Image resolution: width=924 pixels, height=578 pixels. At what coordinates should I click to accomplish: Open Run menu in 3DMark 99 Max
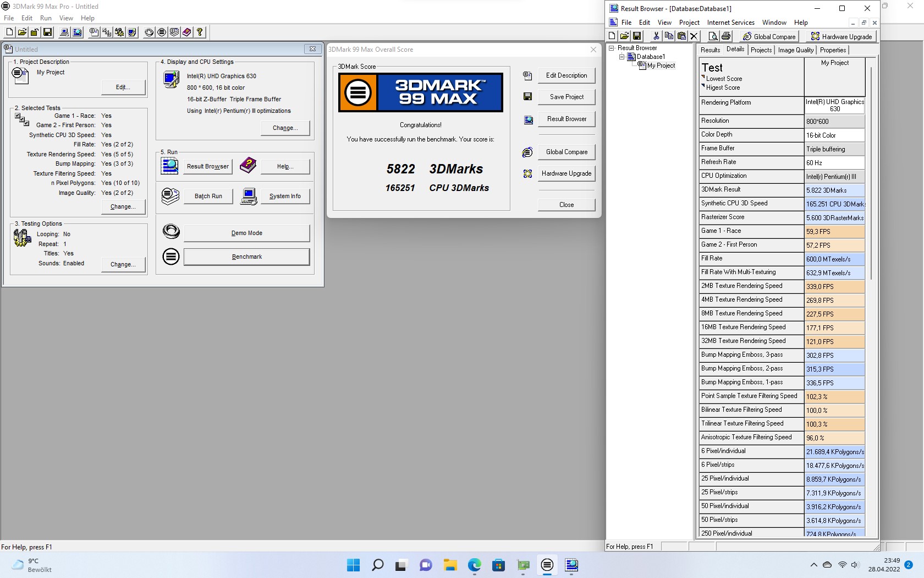pos(46,18)
